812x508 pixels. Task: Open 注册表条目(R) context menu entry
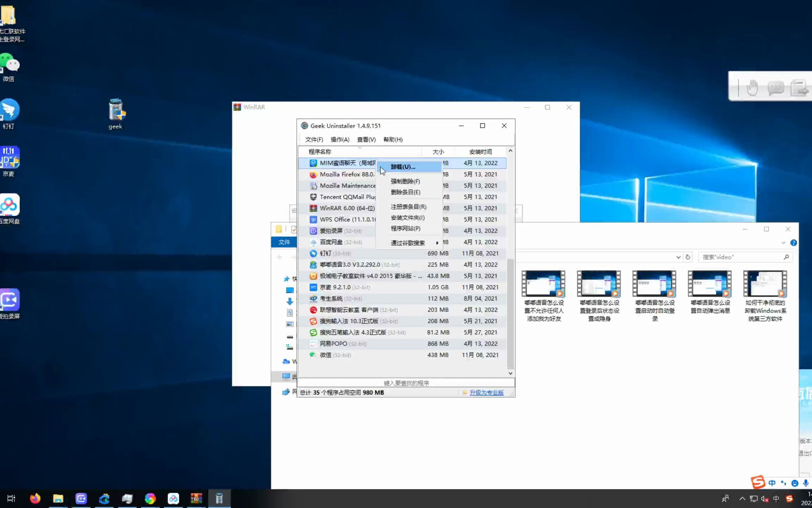point(408,207)
